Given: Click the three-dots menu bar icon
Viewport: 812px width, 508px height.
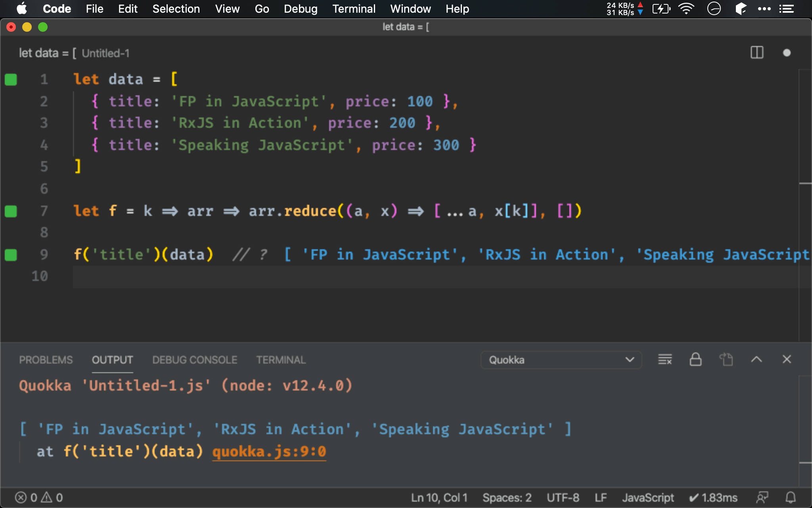Looking at the screenshot, I should 764,9.
